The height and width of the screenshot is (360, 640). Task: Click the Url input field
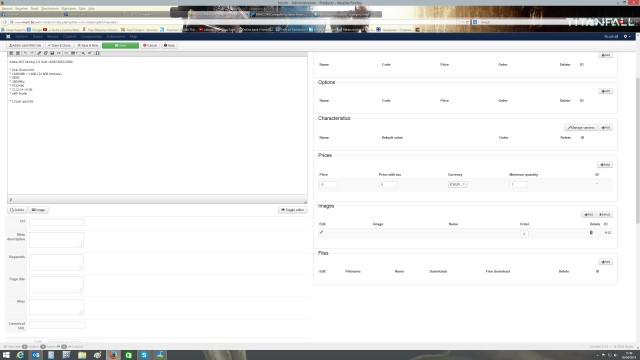[x=57, y=222]
